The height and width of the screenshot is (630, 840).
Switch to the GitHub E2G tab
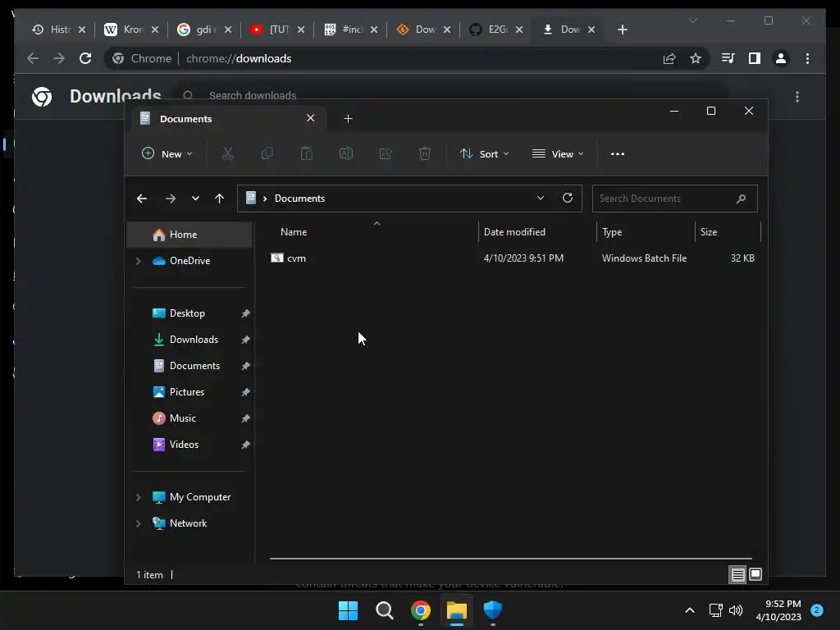(496, 30)
